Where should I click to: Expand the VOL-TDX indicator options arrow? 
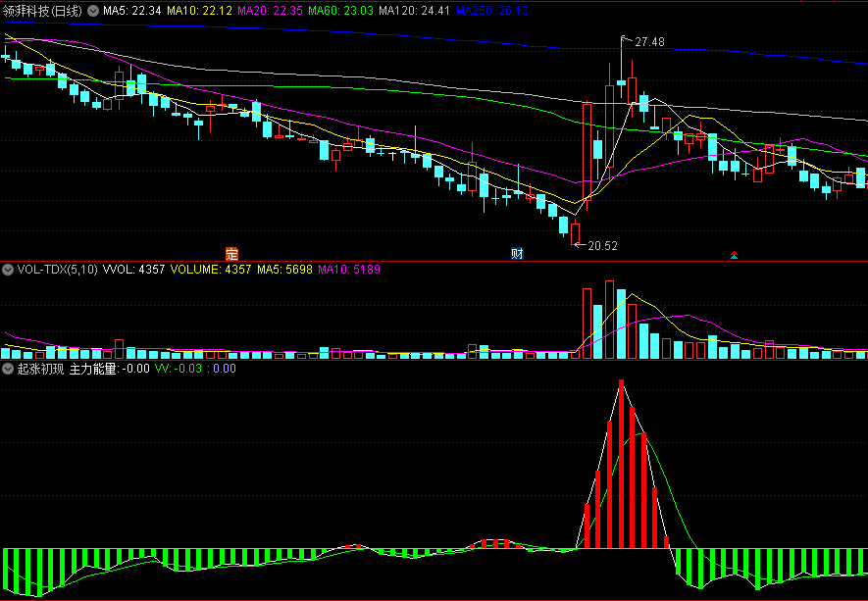pyautogui.click(x=8, y=270)
